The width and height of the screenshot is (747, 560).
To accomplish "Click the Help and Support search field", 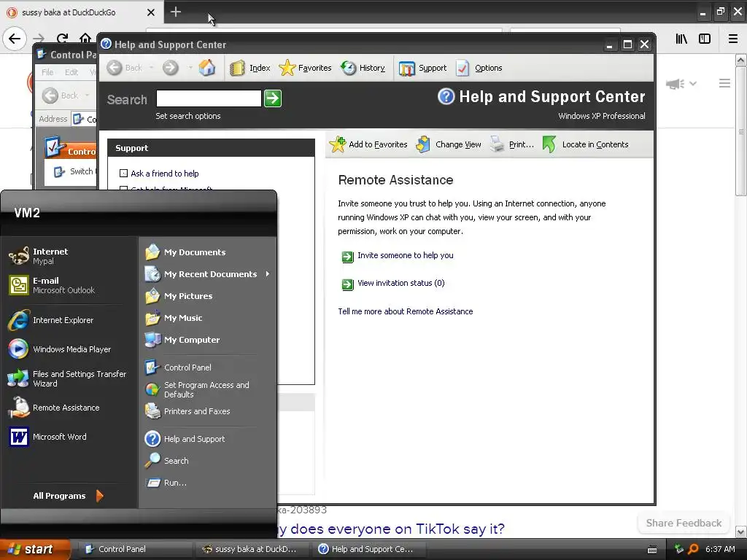I will pos(209,98).
